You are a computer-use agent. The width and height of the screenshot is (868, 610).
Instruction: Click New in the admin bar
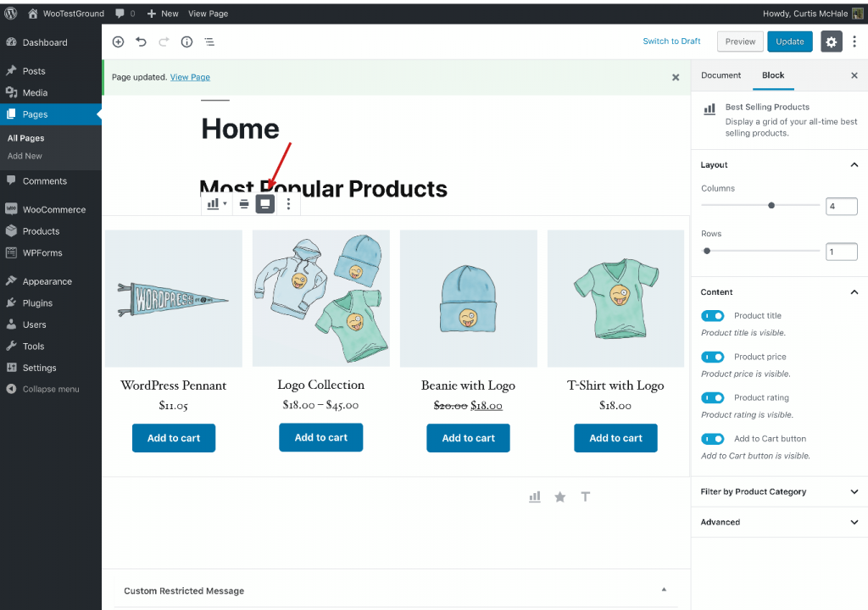coord(163,14)
